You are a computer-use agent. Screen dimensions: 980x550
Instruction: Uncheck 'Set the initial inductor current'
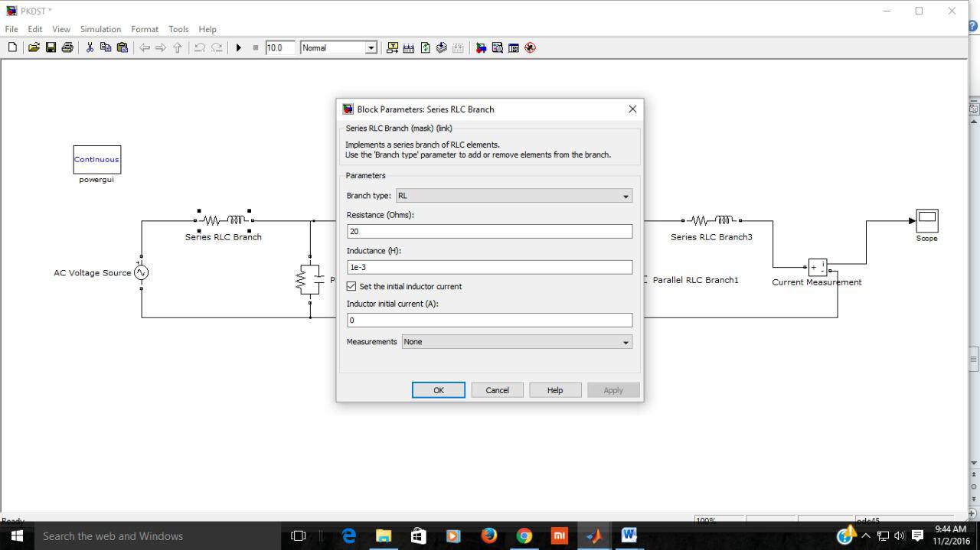click(351, 286)
